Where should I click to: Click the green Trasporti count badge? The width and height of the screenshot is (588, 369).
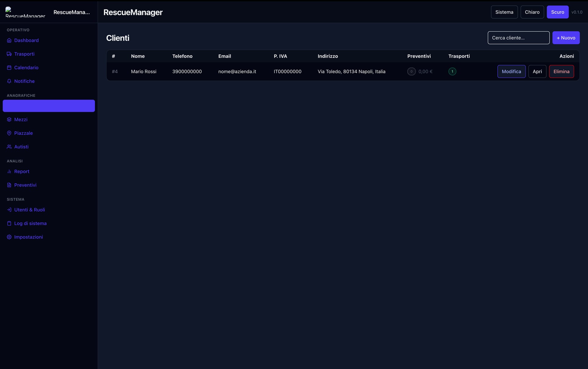[452, 71]
